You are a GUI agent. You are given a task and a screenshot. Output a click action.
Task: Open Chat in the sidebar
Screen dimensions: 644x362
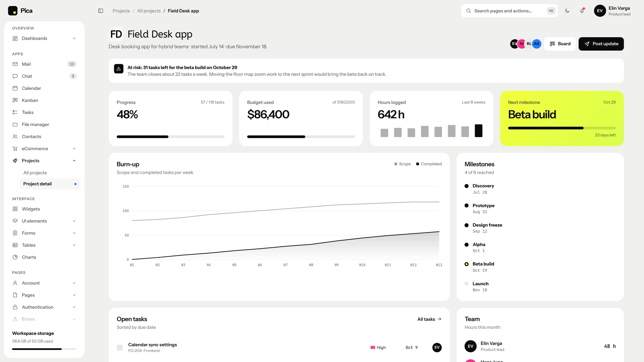click(x=44, y=76)
